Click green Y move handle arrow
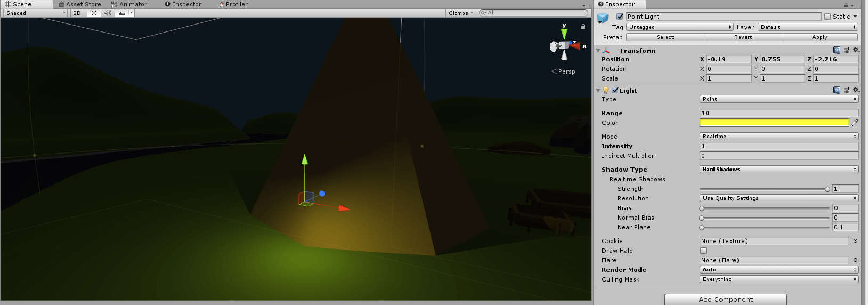The image size is (868, 305). 305,159
